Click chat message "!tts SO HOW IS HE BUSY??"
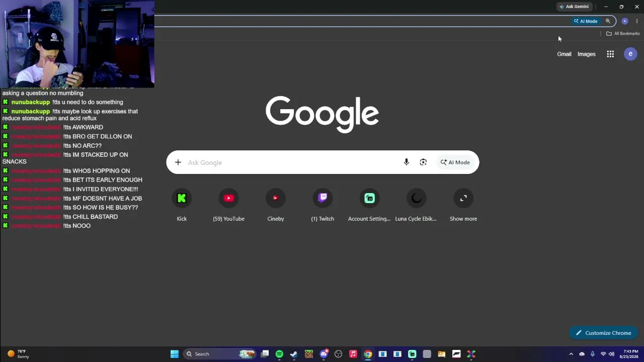644x362 pixels. (x=101, y=207)
